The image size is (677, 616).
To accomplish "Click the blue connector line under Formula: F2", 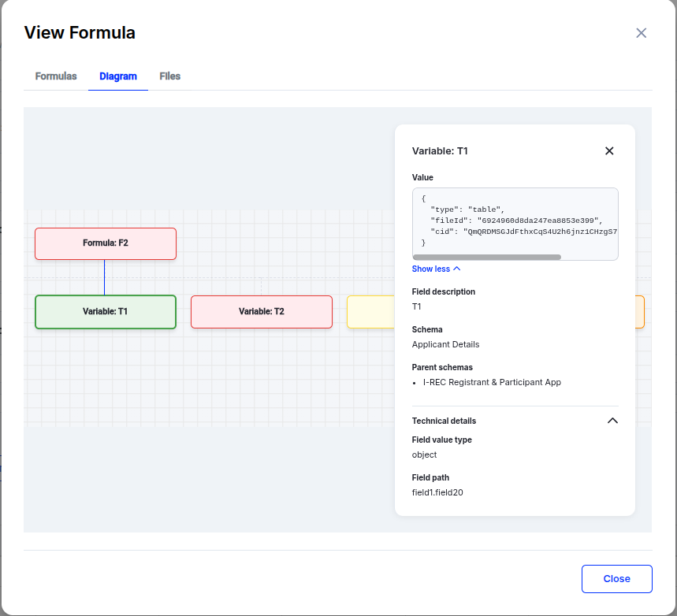I will 105,277.
